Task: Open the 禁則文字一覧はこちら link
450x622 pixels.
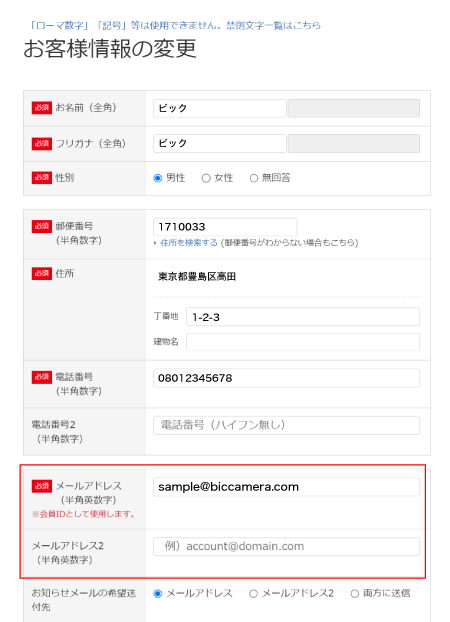Action: pyautogui.click(x=273, y=25)
